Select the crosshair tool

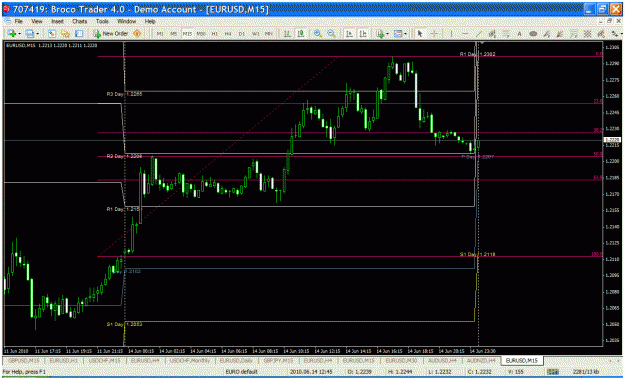[x=434, y=34]
